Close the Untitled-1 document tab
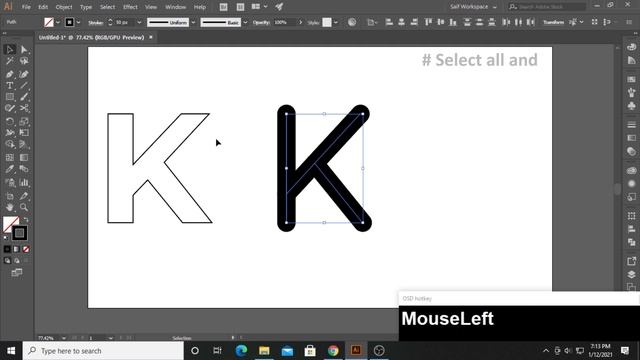Screen dimensions: 640x360 (151, 37)
